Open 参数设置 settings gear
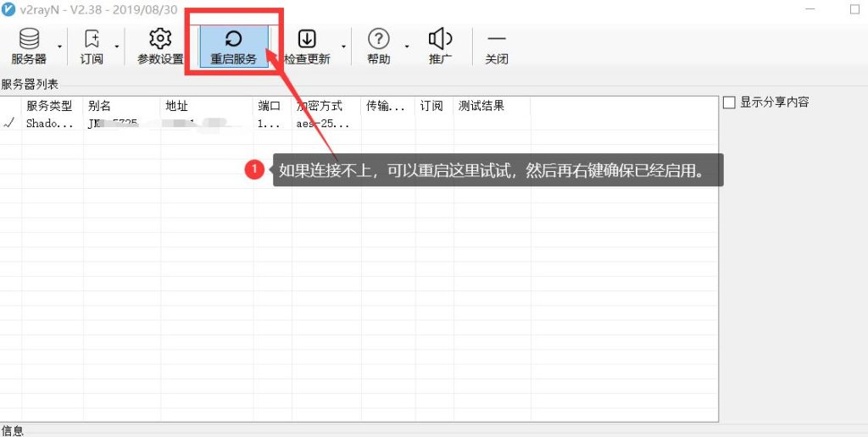This screenshot has width=868, height=437. 160,47
